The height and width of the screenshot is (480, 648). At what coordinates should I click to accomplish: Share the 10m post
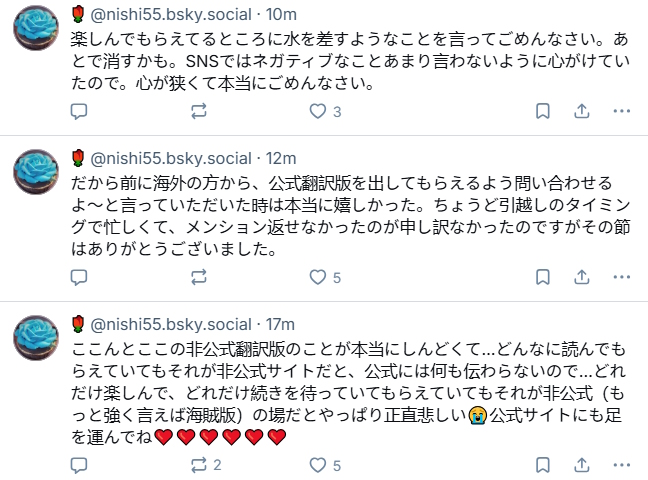581,111
